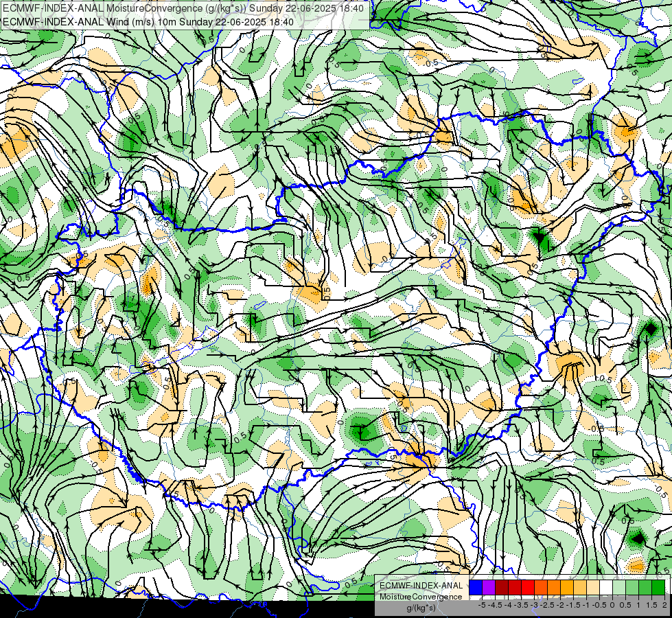Click the dark maroon swatch between -4.5 and -4
672x618 pixels.
(502, 588)
